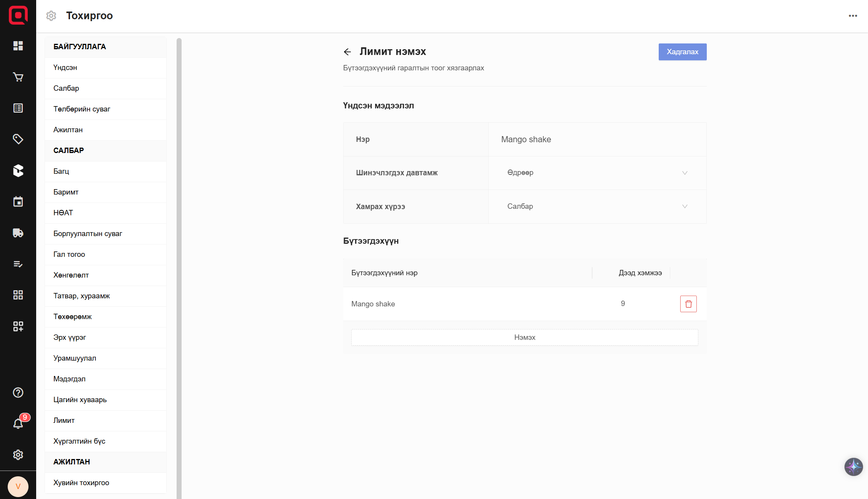Delete the Mango shake product row
The height and width of the screenshot is (499, 868).
coord(688,304)
